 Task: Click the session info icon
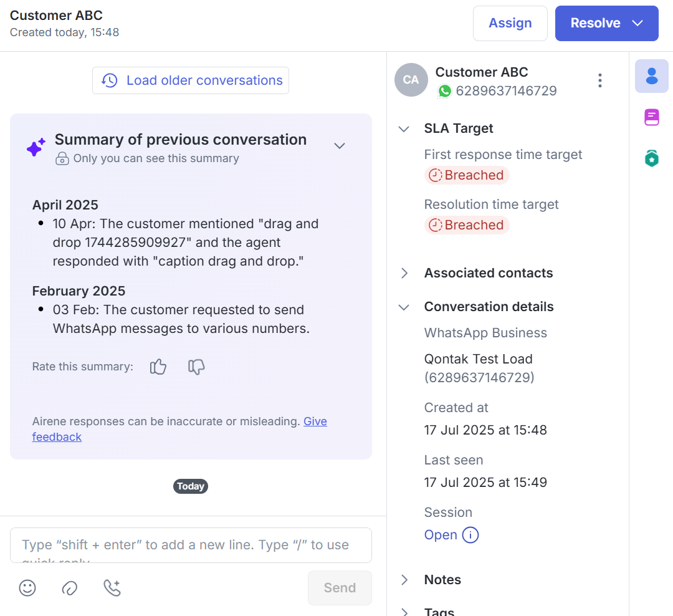(470, 535)
